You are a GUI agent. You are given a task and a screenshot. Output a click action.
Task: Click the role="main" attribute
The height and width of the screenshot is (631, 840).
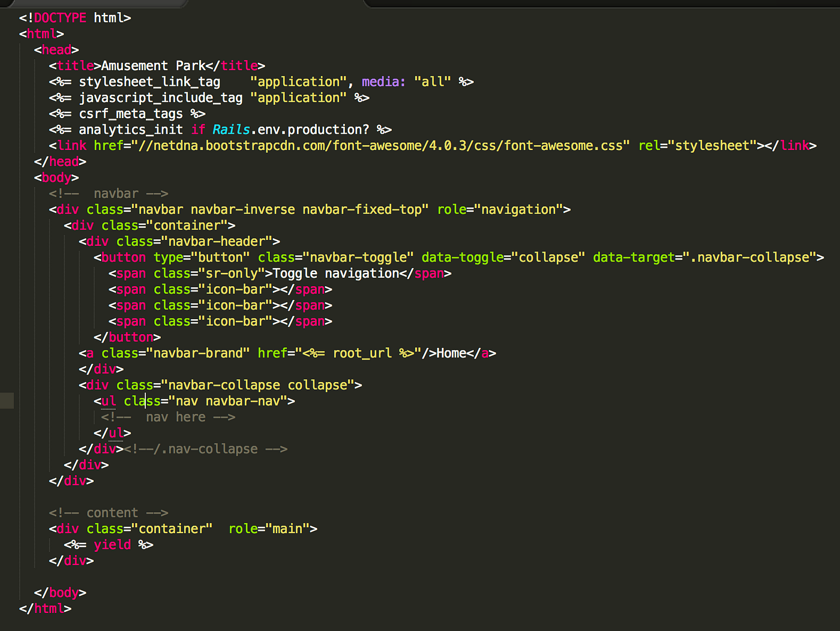pyautogui.click(x=269, y=529)
